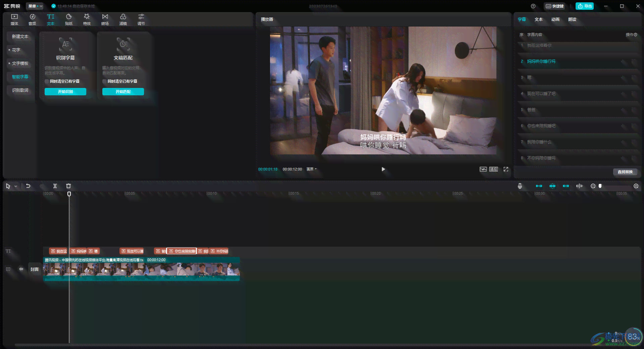Viewport: 644px width, 349px height.
Task: Click the 查找替换 button
Action: coord(625,172)
